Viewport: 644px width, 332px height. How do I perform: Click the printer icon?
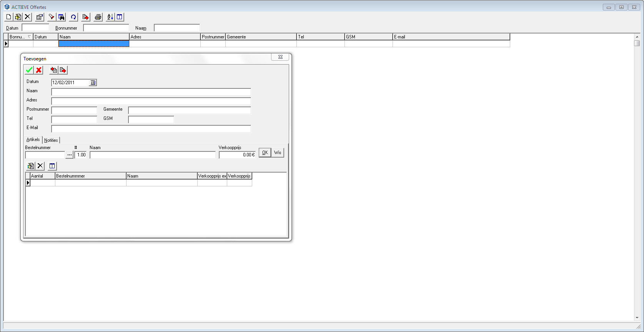[x=98, y=17]
